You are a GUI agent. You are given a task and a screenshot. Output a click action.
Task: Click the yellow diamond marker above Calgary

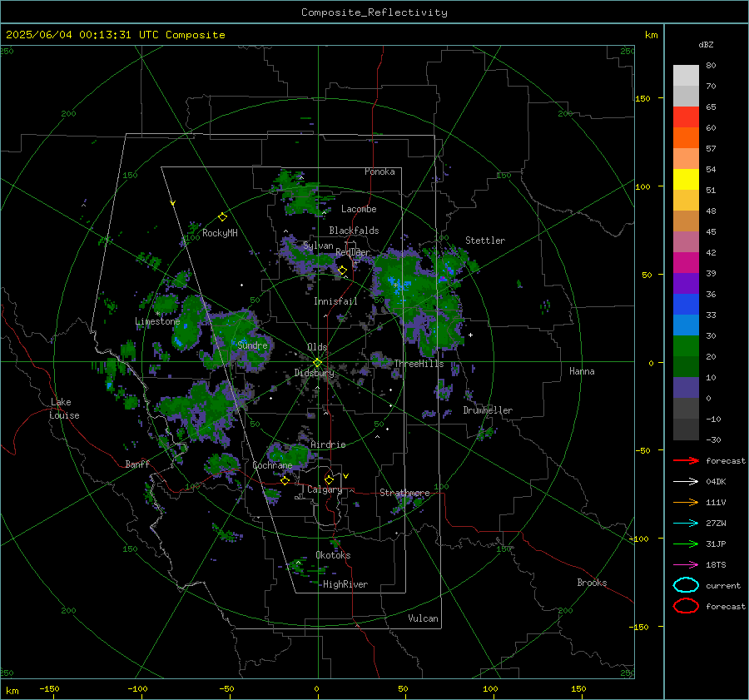(x=329, y=479)
